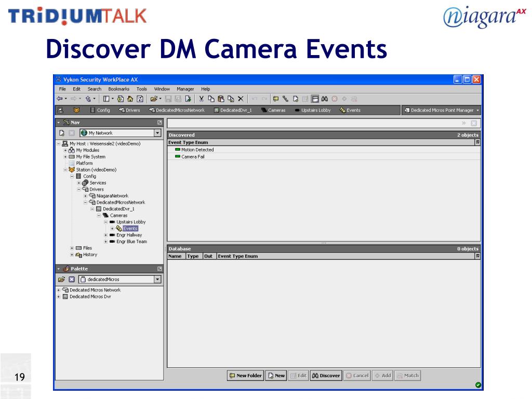
Task: Open the Dedicated Micros Point Manager view dropdown
Action: [478, 110]
